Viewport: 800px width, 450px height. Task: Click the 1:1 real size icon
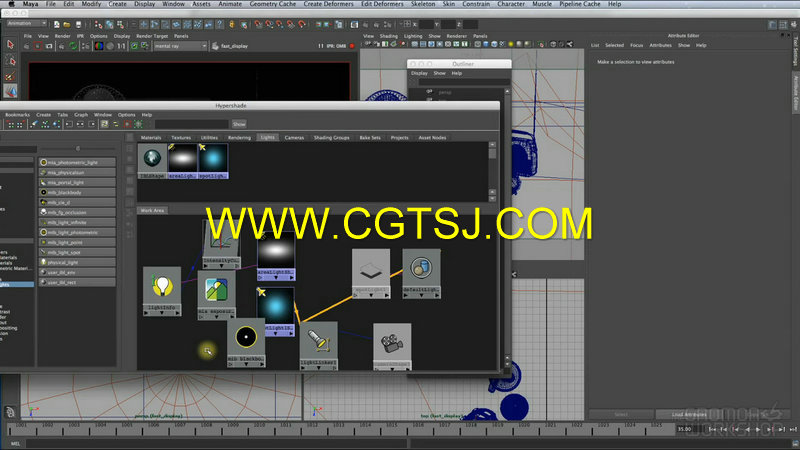pyautogui.click(x=121, y=46)
